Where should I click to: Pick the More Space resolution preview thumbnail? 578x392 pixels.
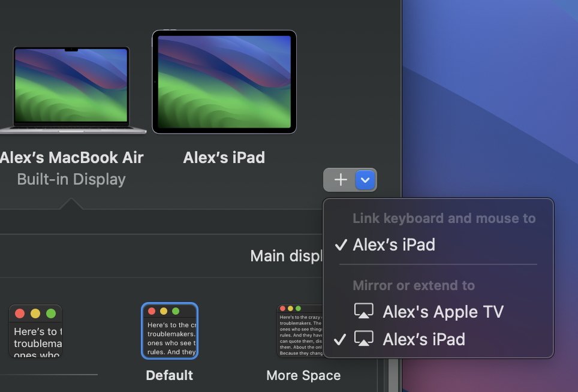300,331
